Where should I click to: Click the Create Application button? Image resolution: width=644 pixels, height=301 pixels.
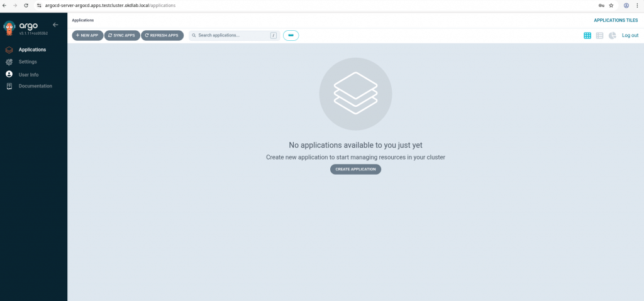tap(355, 169)
